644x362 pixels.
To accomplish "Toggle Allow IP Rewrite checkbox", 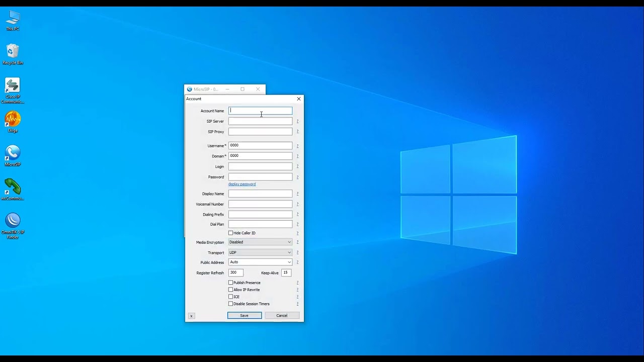I will (x=231, y=290).
